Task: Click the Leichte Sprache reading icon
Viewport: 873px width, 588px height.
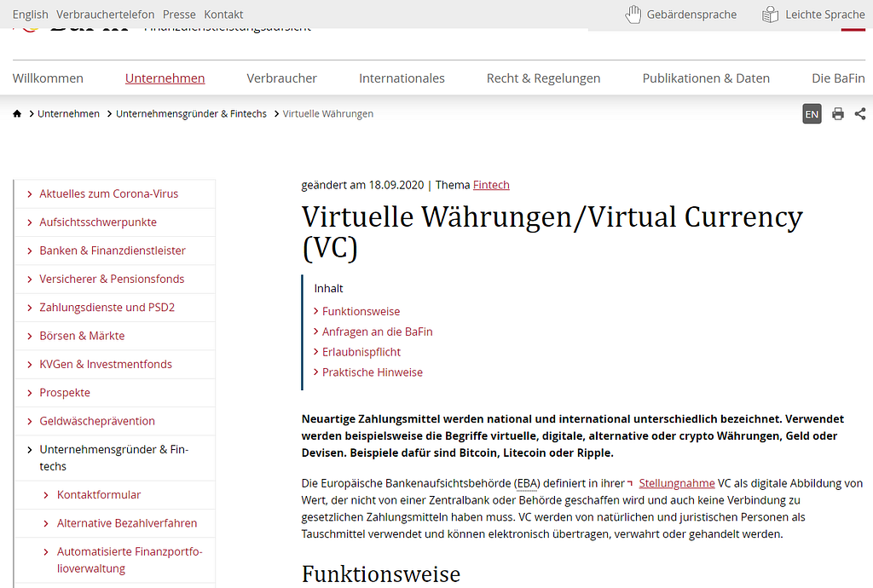Action: pos(770,14)
